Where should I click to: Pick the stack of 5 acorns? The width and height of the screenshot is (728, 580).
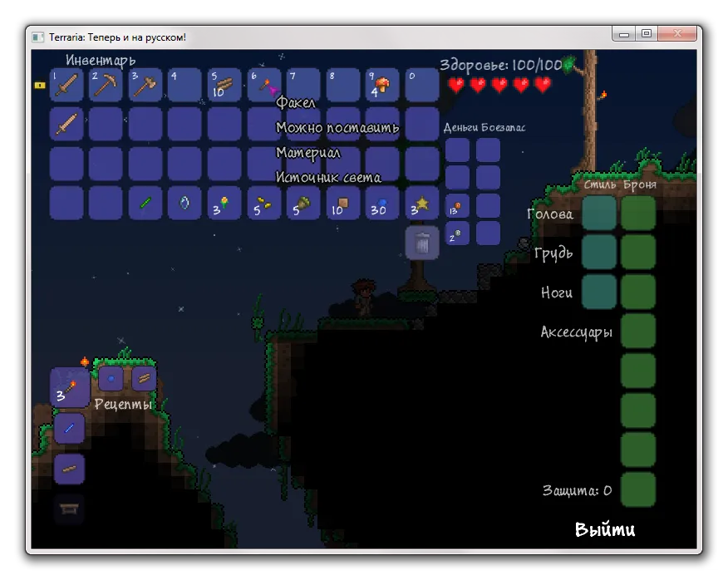pyautogui.click(x=303, y=203)
